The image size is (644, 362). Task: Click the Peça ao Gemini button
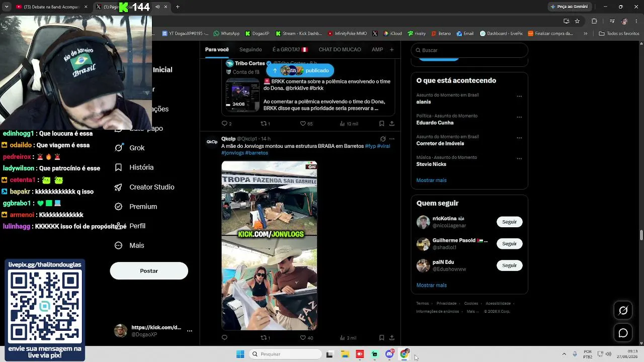(569, 7)
